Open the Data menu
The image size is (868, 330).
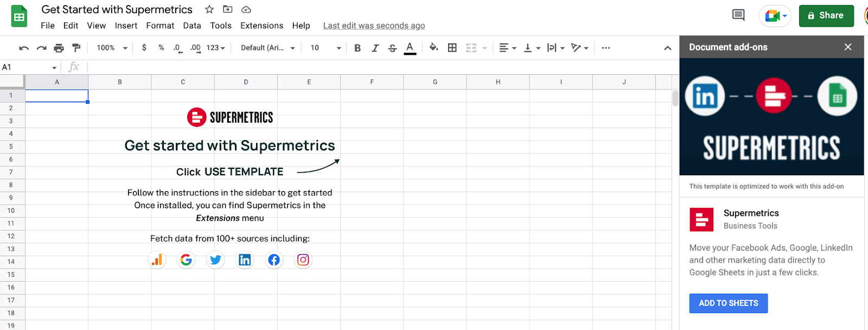coord(192,26)
